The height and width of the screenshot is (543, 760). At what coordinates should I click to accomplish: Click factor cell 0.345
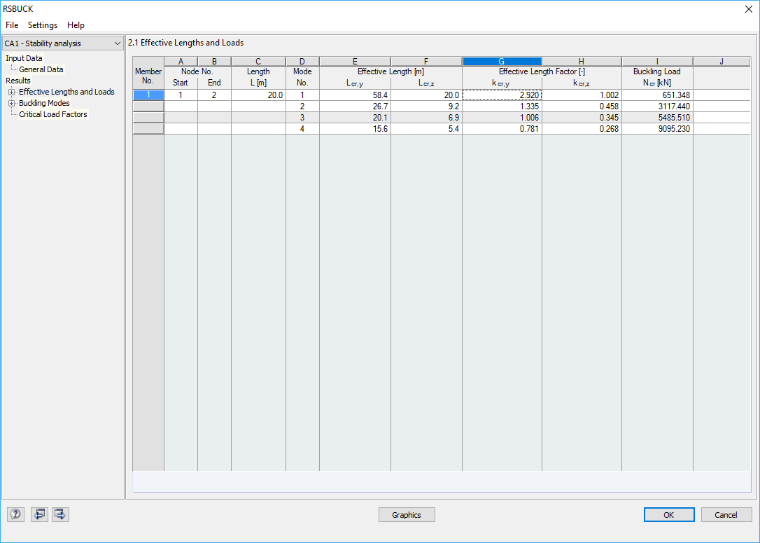(581, 117)
